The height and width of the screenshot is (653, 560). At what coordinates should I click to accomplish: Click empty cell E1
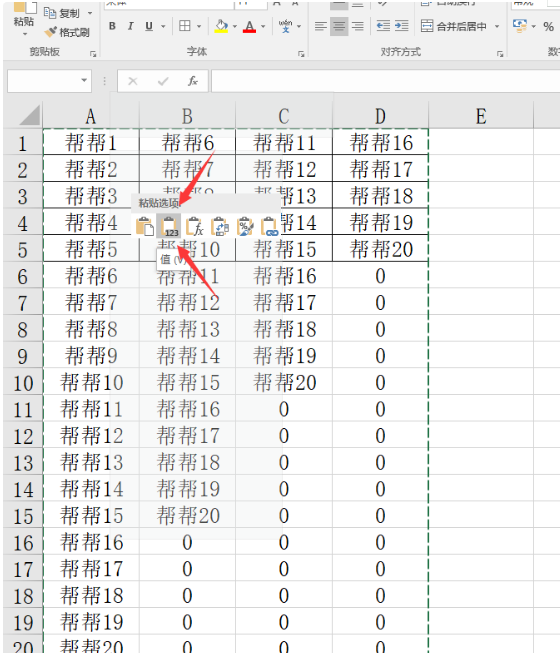click(481, 142)
